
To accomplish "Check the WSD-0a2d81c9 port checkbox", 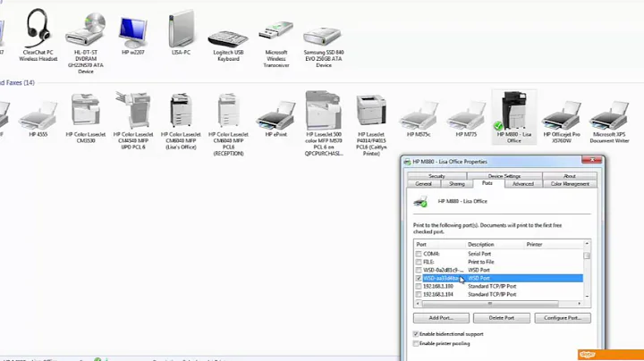I will (418, 271).
